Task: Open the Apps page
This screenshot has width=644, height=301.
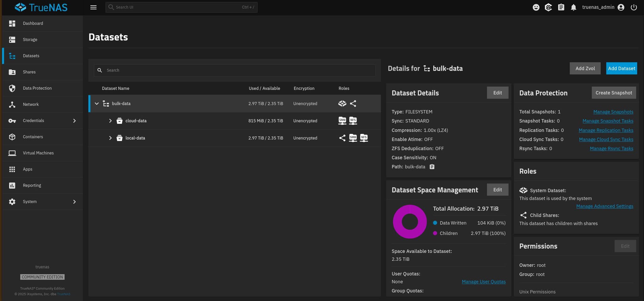Action: point(43,169)
